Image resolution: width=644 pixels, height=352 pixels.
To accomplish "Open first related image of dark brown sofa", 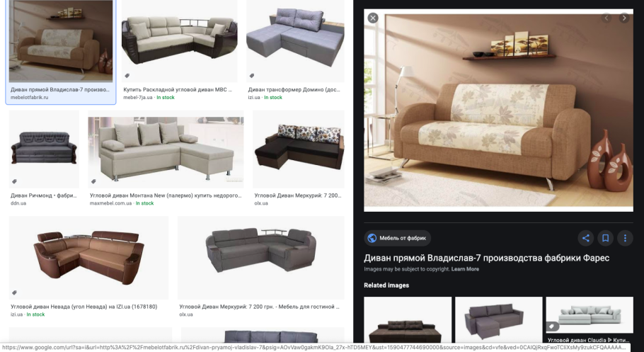I will [x=408, y=320].
